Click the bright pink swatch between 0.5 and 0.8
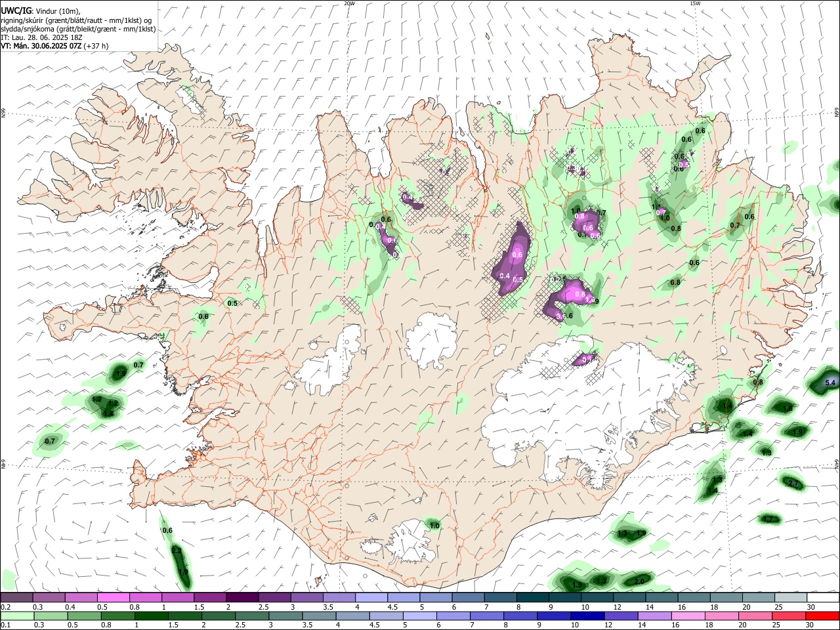The image size is (840, 630). [113, 597]
